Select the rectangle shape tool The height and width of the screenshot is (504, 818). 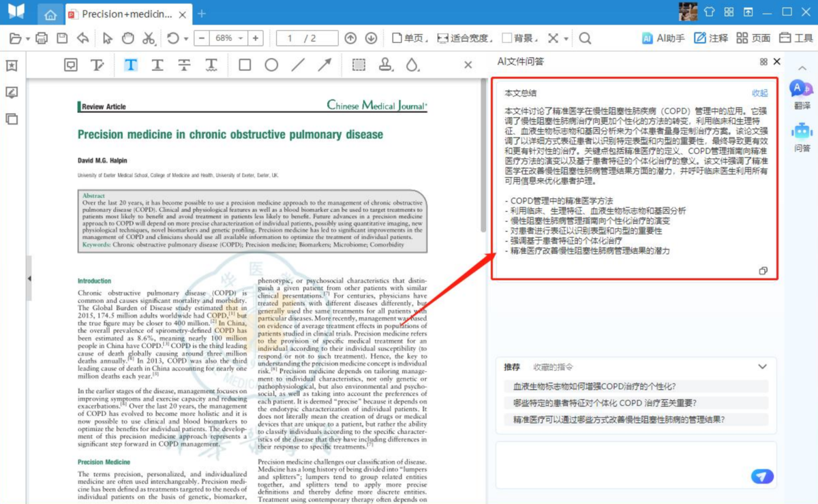[245, 65]
